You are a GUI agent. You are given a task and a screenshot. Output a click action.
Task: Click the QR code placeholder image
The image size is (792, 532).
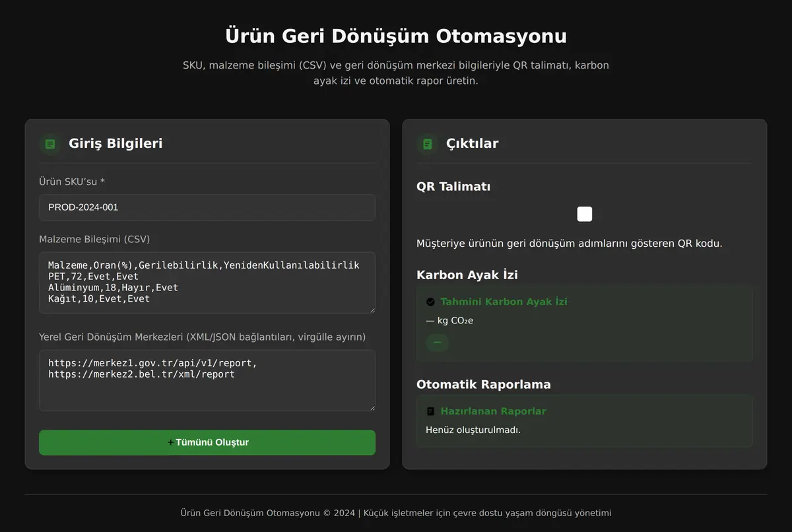[x=585, y=214]
